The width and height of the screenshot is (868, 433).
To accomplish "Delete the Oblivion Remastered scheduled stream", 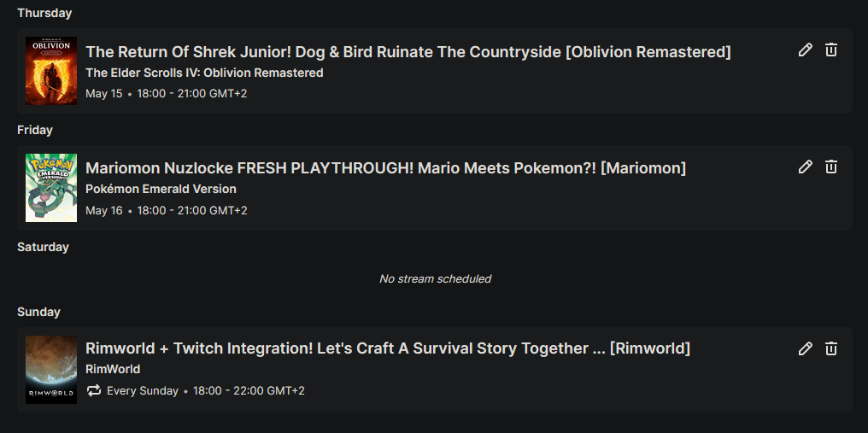I will pos(831,50).
